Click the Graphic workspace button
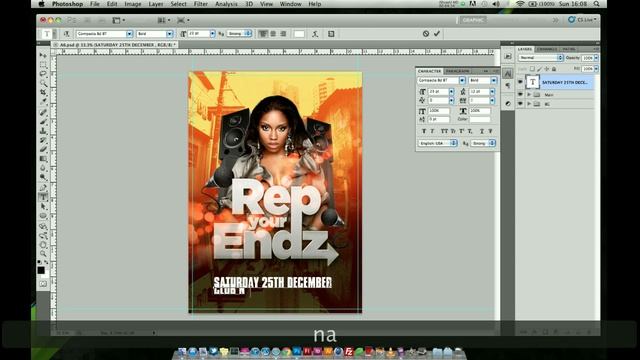The height and width of the screenshot is (360, 640). [473, 20]
